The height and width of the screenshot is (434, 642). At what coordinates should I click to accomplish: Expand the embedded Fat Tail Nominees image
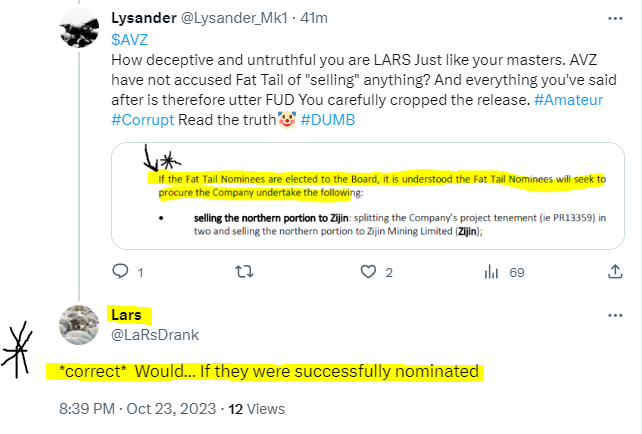367,195
